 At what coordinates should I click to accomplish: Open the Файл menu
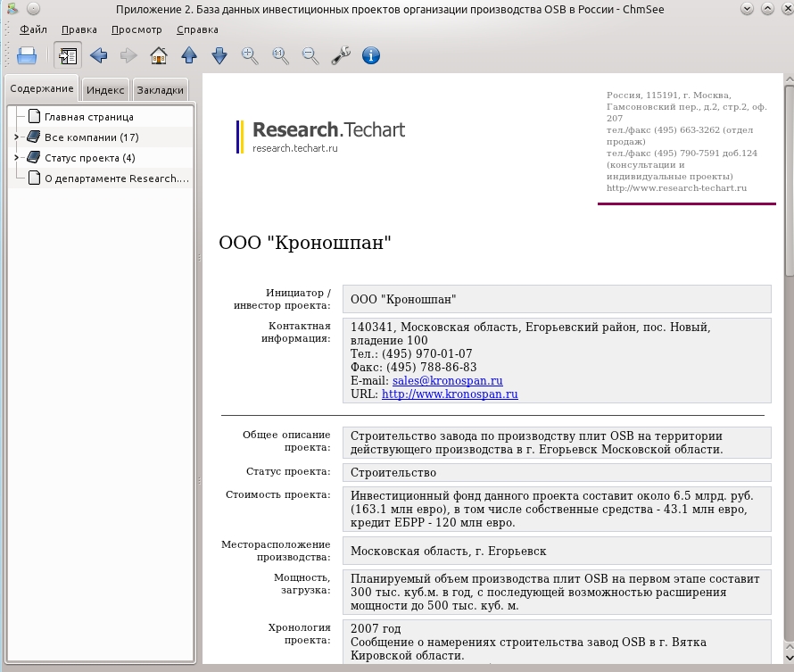click(33, 29)
